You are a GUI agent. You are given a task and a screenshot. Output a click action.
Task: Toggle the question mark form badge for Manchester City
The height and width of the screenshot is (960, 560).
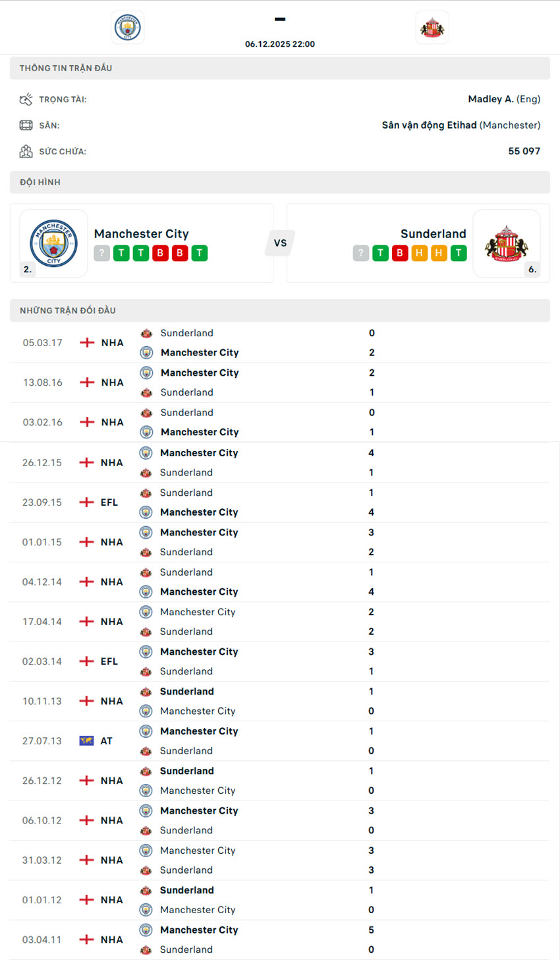(x=101, y=253)
